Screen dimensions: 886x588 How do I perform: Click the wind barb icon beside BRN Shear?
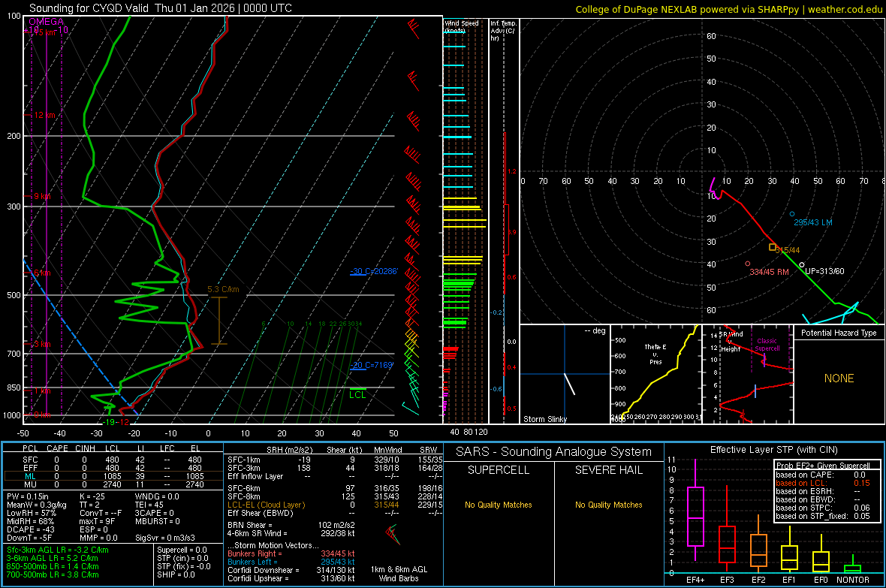pos(392,534)
